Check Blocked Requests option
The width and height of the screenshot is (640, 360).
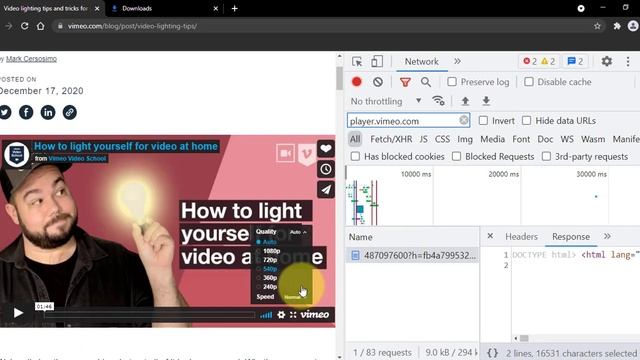pos(456,156)
